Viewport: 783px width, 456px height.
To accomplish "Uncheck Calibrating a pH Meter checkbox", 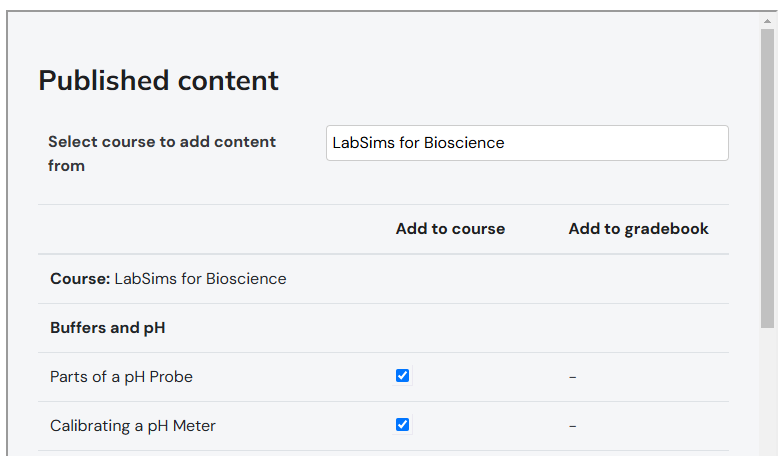I will pos(402,425).
